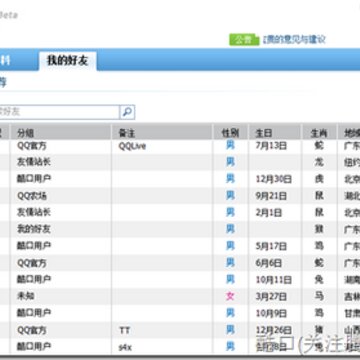This screenshot has width=360, height=360.
Task: Click 男 in the 6月6日 row
Action: click(230, 263)
